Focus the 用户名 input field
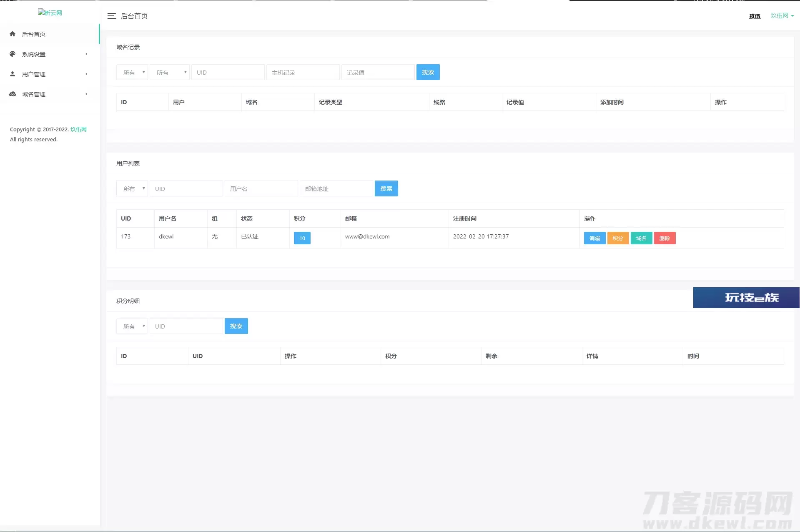The height and width of the screenshot is (532, 800). [x=261, y=188]
